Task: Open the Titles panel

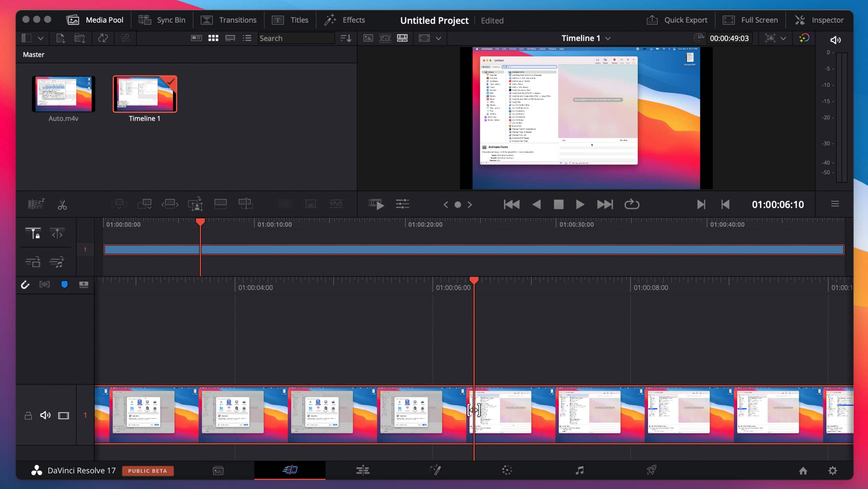Action: pos(290,20)
